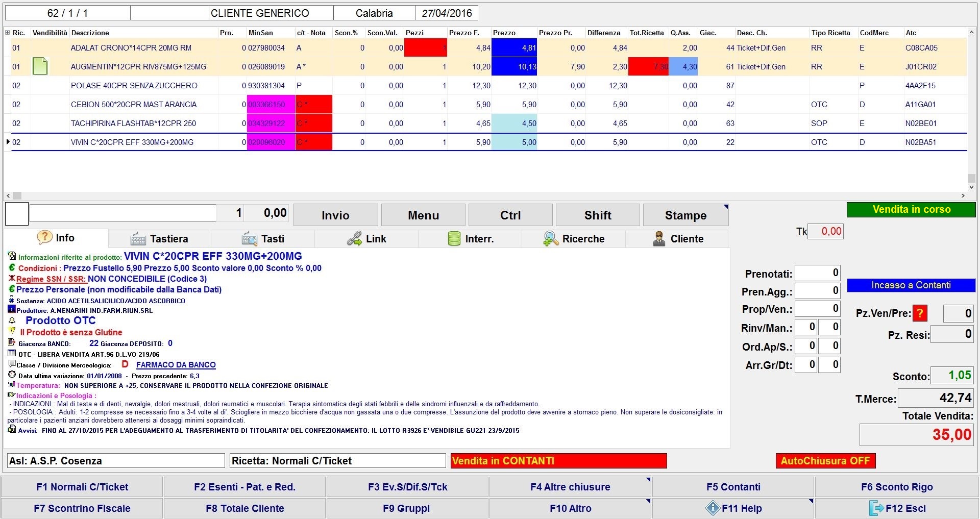Click the red question mark next to Pz.Ven/Pre
This screenshot has width=980, height=519.
920,313
